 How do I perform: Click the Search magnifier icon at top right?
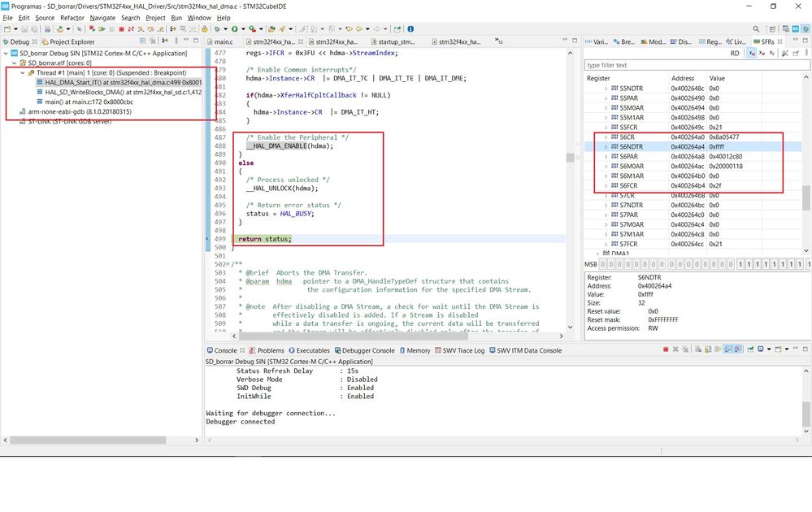click(x=756, y=29)
